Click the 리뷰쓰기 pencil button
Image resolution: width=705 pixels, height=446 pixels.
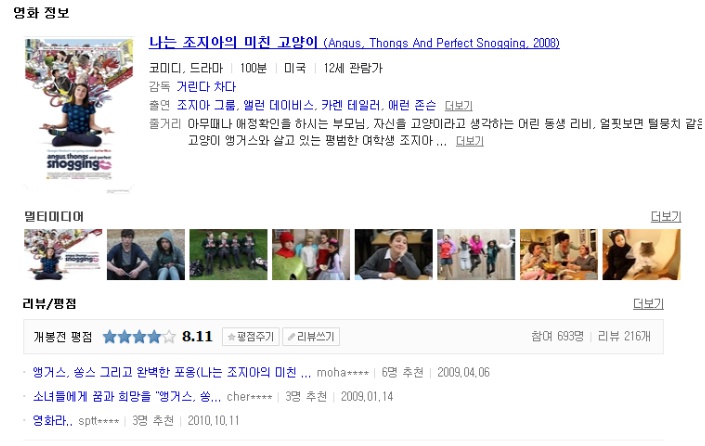coord(311,337)
